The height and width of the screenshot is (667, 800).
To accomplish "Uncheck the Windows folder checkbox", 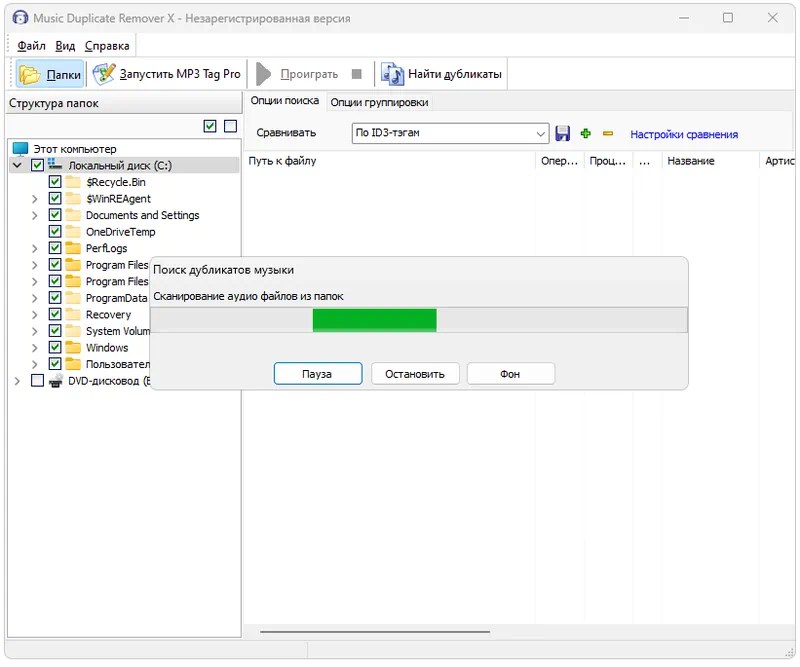I will (x=54, y=347).
